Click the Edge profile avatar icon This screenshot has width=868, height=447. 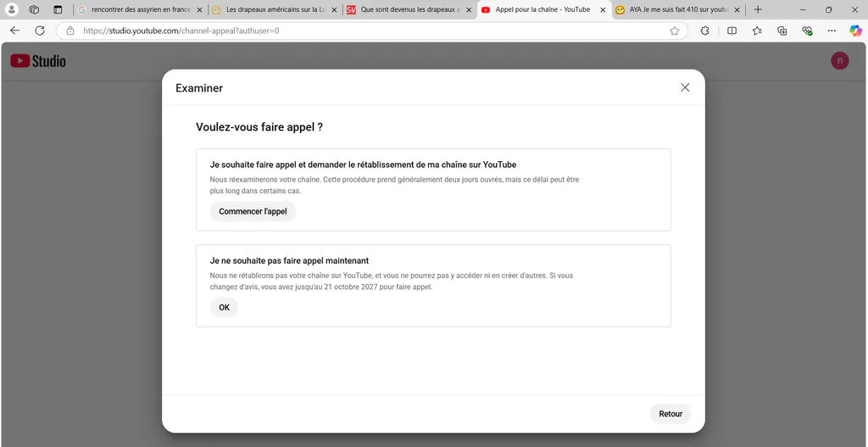tap(10, 9)
